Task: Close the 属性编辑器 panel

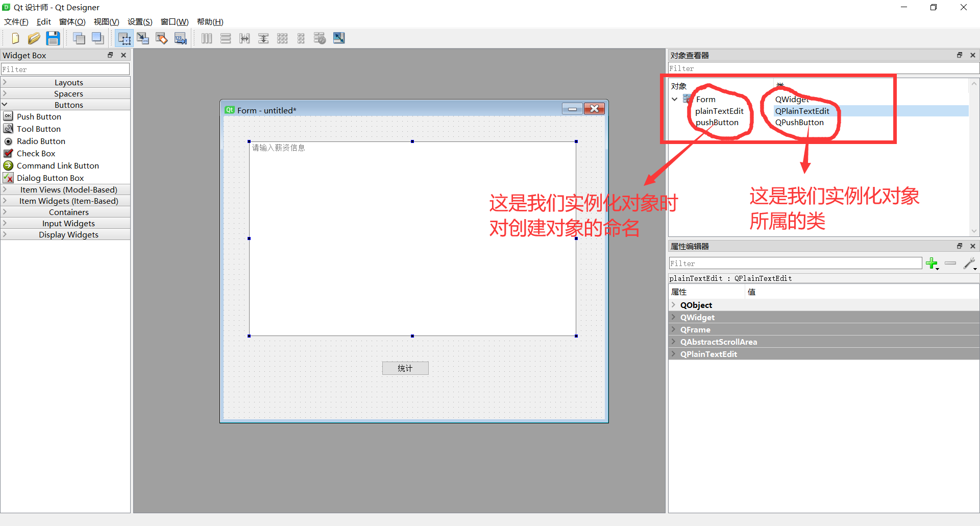Action: [973, 246]
